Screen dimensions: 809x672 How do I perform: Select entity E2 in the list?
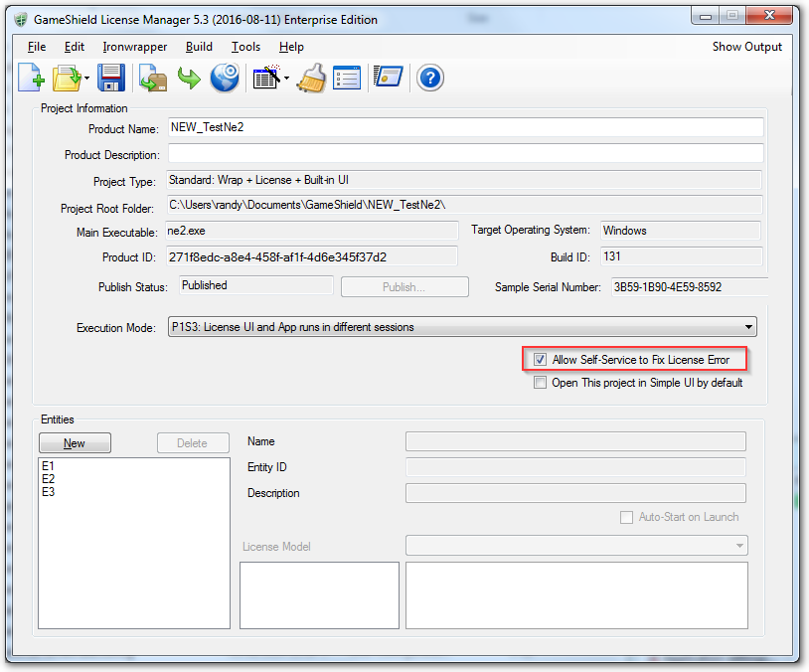(x=48, y=479)
